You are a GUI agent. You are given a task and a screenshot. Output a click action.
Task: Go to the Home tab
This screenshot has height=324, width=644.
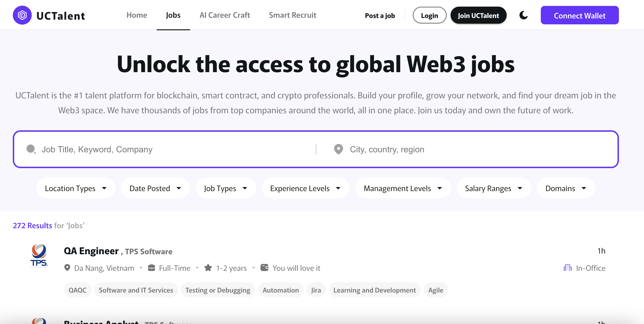point(137,15)
